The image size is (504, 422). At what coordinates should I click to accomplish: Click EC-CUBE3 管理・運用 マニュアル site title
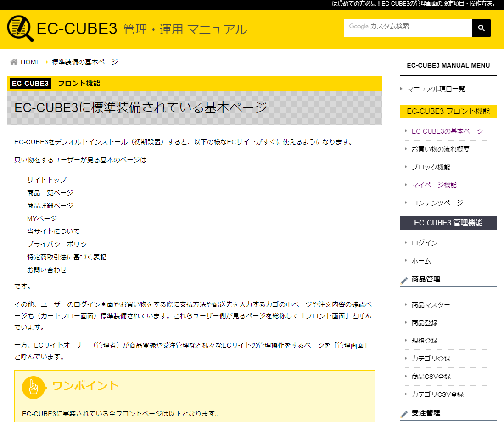coord(142,28)
